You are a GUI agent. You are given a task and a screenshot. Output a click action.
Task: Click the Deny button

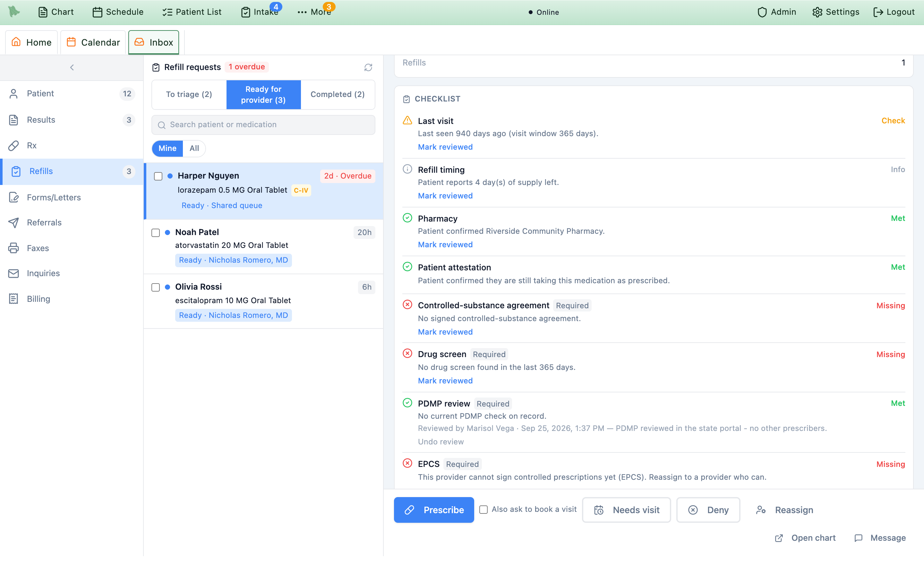(x=708, y=510)
